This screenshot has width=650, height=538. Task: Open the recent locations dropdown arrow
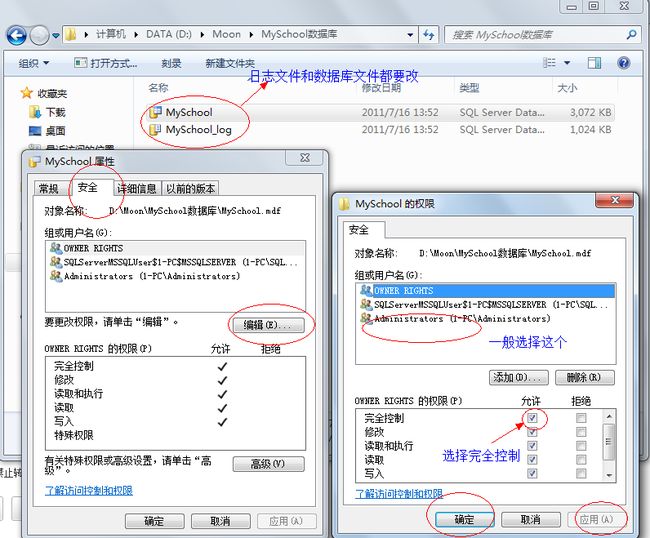pos(56,36)
